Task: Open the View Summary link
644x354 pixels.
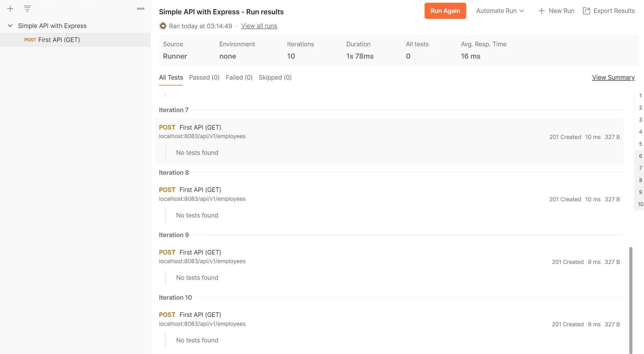Action: coord(613,77)
